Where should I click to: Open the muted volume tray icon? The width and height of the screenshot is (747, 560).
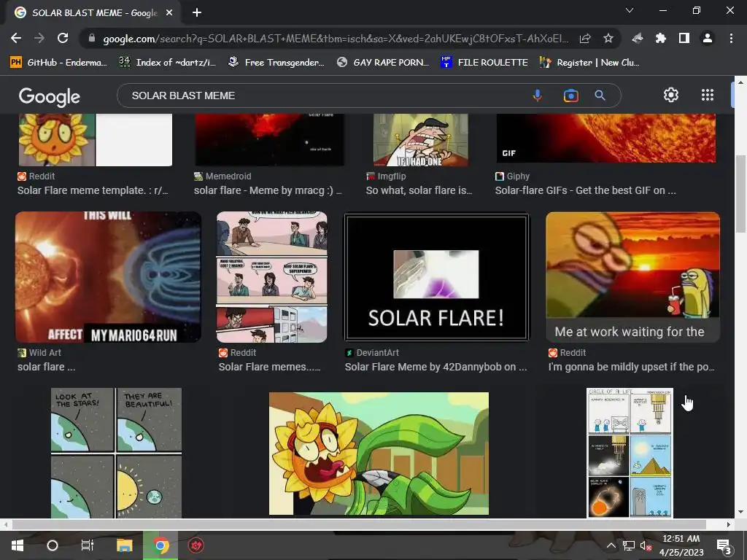[x=646, y=545]
